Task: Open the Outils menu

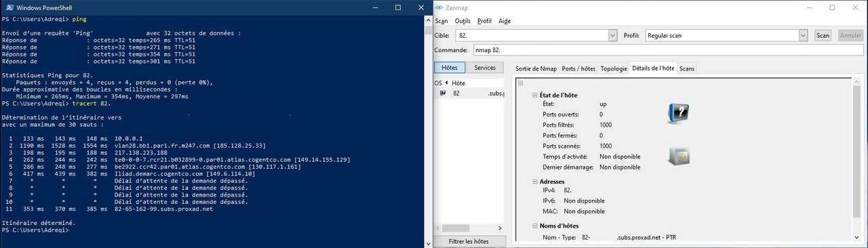Action: (x=462, y=21)
